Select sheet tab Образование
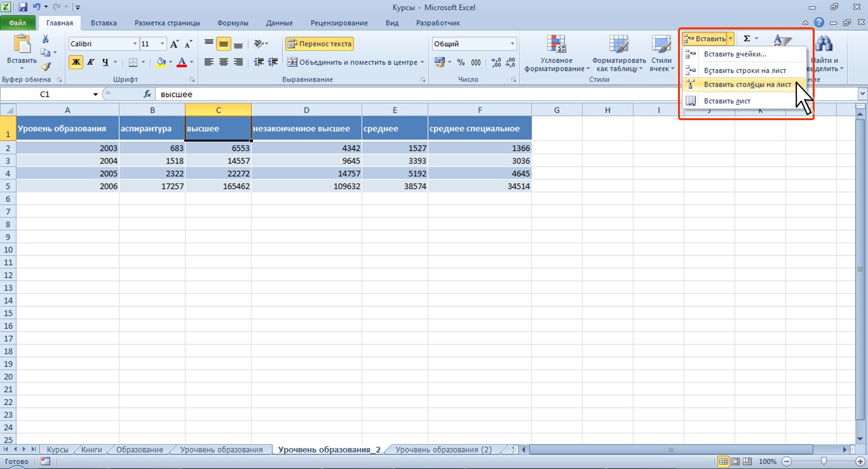This screenshot has height=469, width=868. (x=140, y=449)
